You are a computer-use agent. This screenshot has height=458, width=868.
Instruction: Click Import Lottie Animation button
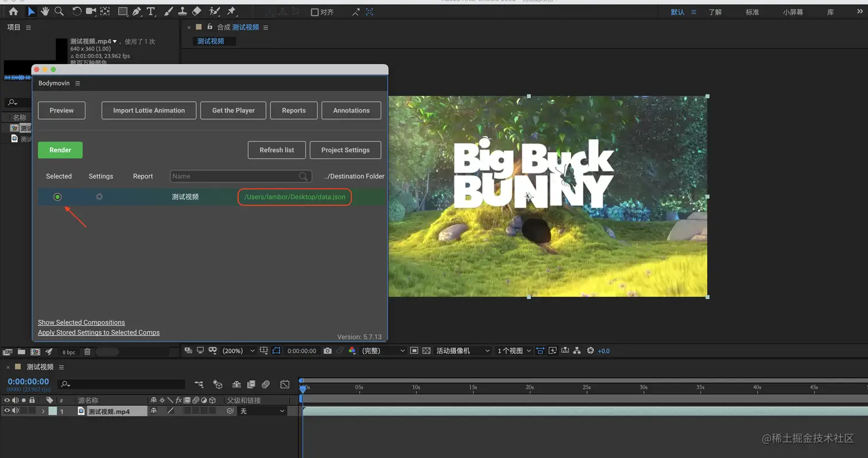(x=149, y=110)
